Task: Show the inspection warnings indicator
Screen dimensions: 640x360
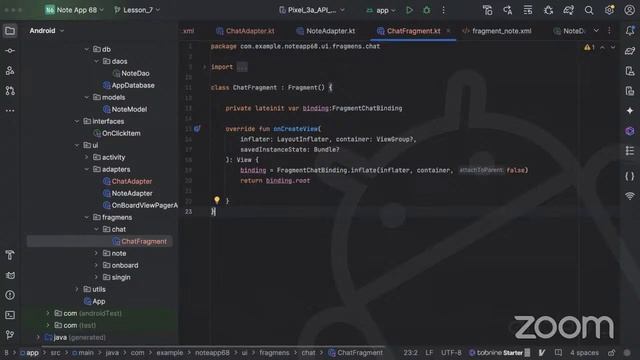Action: tap(589, 48)
